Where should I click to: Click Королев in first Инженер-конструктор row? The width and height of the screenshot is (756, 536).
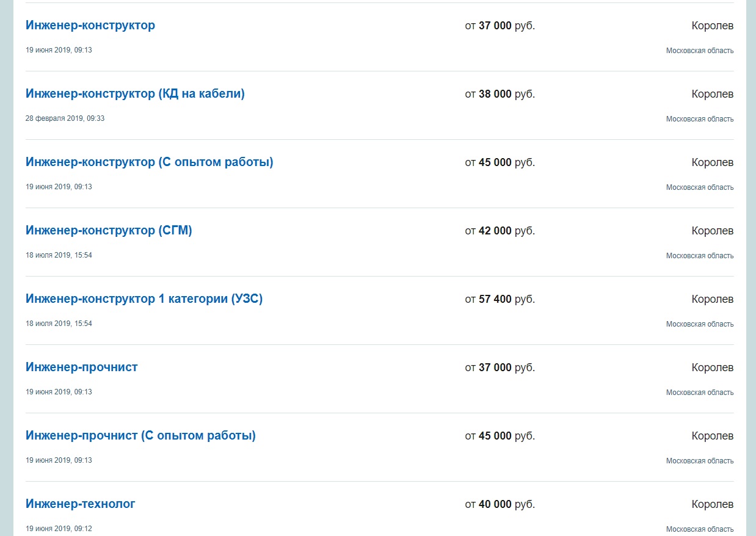pyautogui.click(x=712, y=26)
